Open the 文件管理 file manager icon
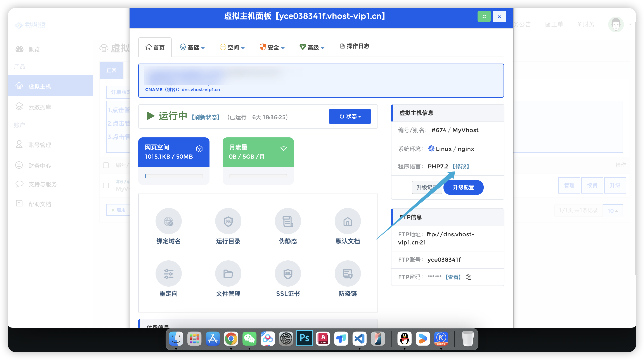This screenshot has height=360, width=644. (x=228, y=273)
